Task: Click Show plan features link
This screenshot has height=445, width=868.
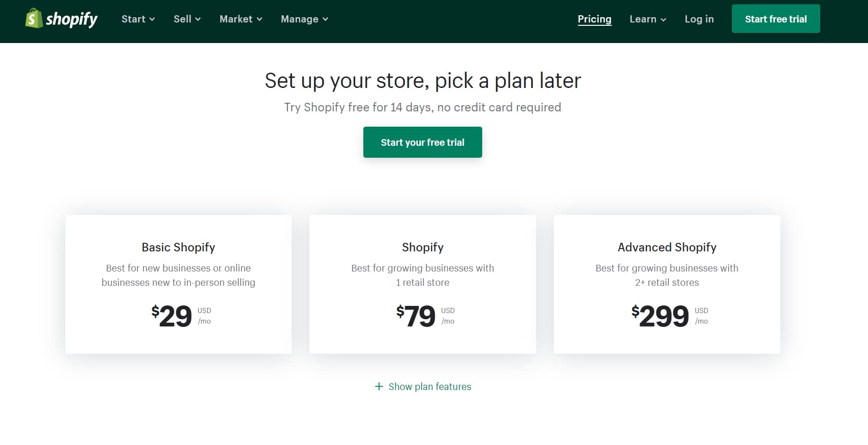Action: [x=429, y=386]
